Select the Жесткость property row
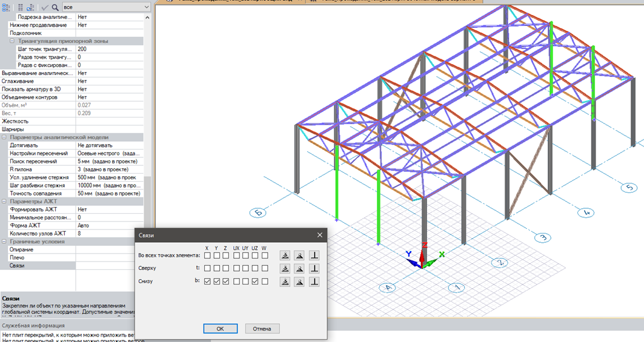The width and height of the screenshot is (644, 342). [x=72, y=121]
